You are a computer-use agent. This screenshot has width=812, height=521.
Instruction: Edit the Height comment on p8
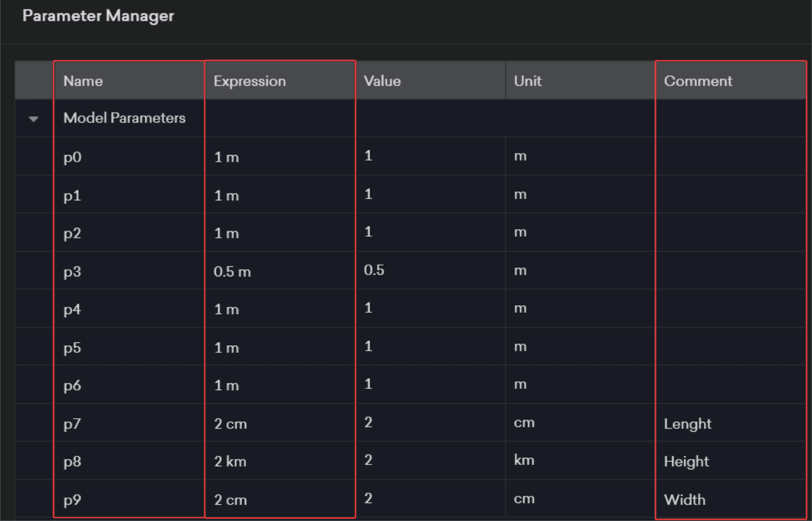point(686,462)
